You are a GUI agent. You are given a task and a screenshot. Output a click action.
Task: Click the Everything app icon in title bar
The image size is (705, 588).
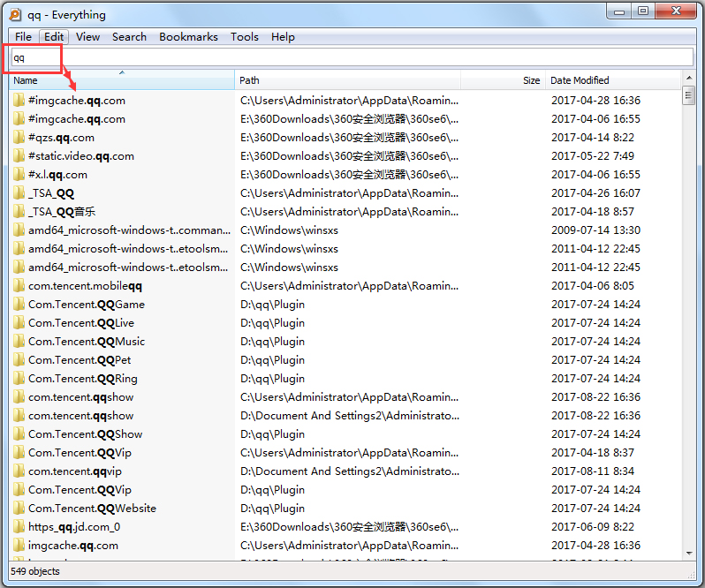(15, 14)
